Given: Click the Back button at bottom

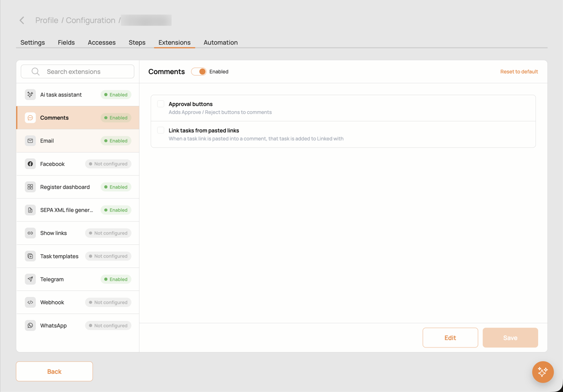Looking at the screenshot, I should click(x=54, y=371).
